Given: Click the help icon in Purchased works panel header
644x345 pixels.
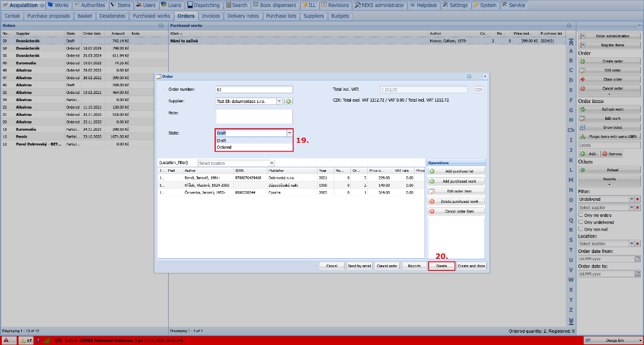Looking at the screenshot, I should (x=569, y=26).
